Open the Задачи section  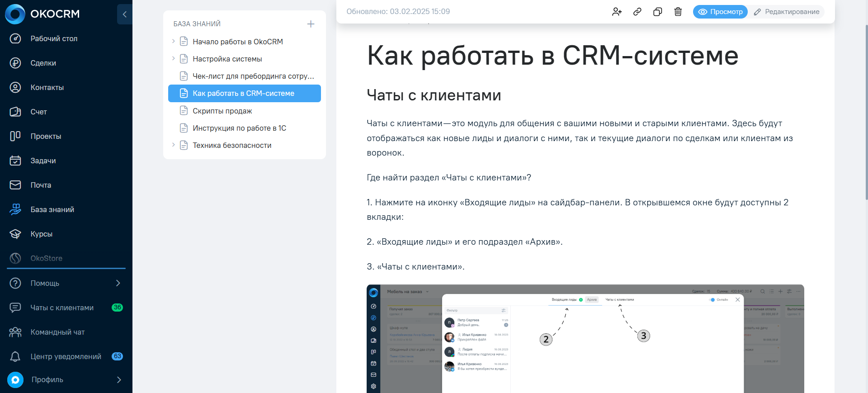click(x=43, y=161)
